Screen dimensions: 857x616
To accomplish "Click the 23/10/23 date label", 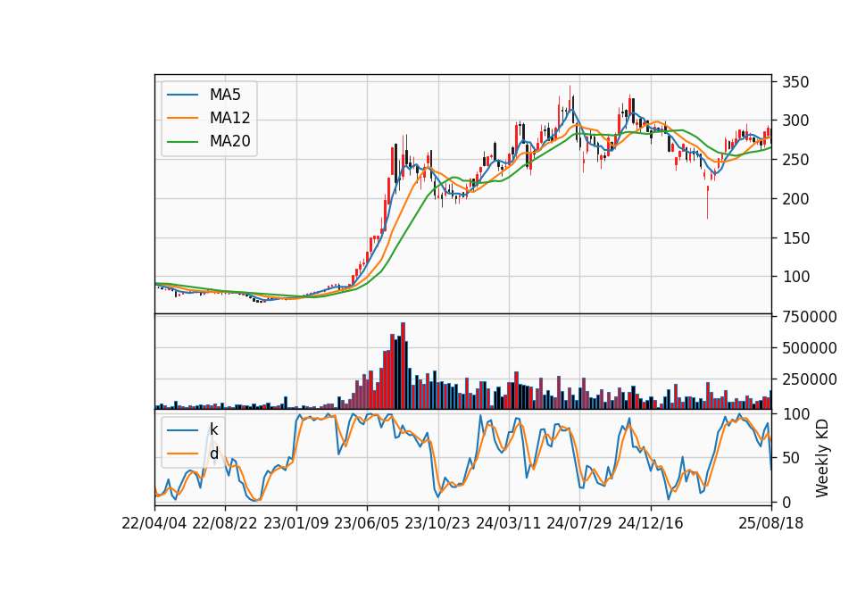I will click(437, 523).
